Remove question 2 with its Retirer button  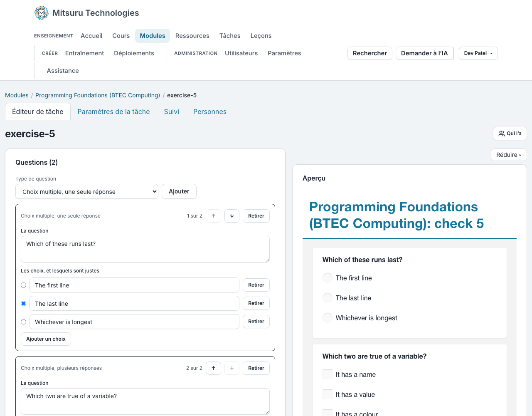click(256, 368)
